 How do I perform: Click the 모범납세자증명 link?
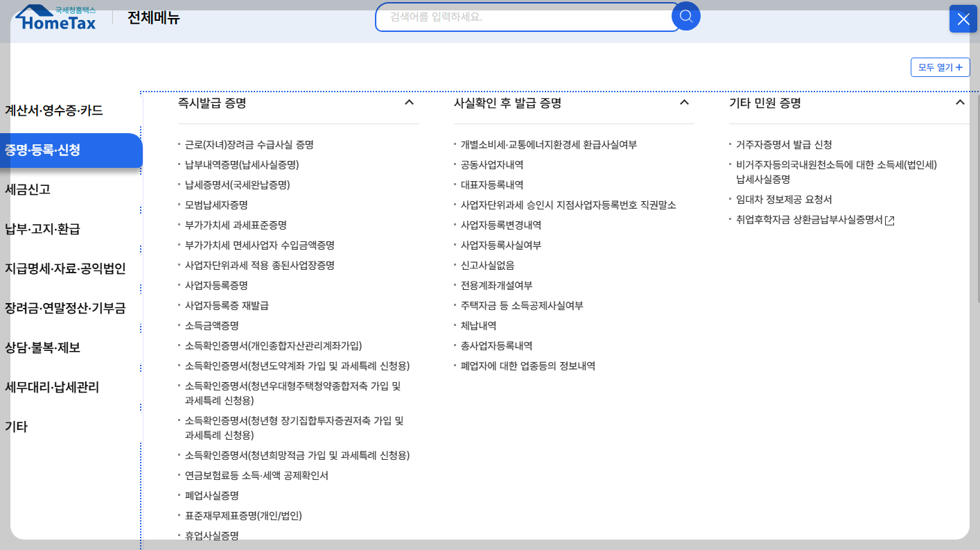coord(216,205)
